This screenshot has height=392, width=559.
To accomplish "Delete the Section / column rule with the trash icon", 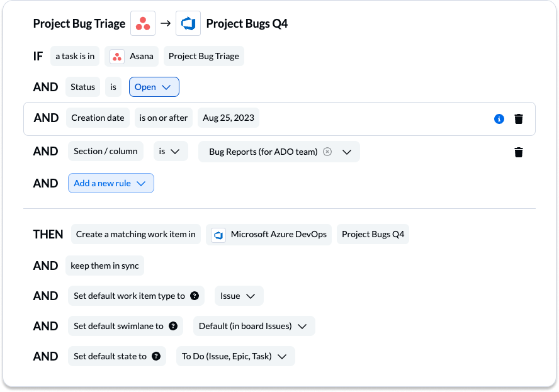I will (x=519, y=152).
